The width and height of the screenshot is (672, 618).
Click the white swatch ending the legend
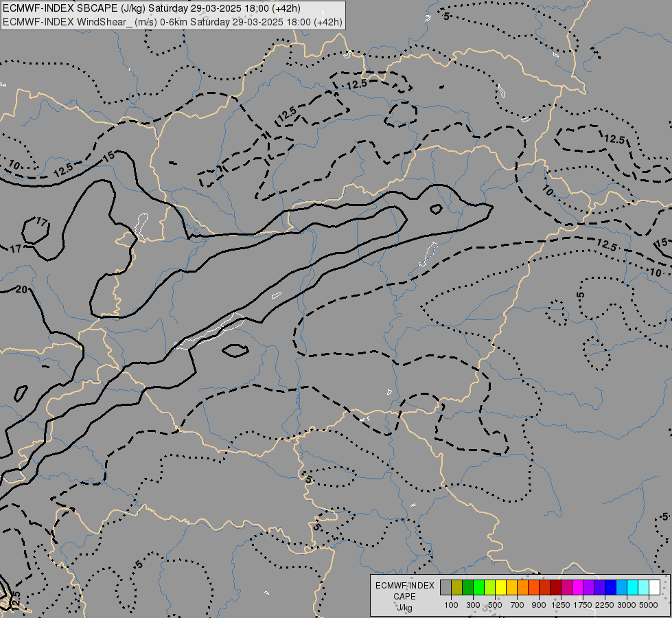pos(654,588)
